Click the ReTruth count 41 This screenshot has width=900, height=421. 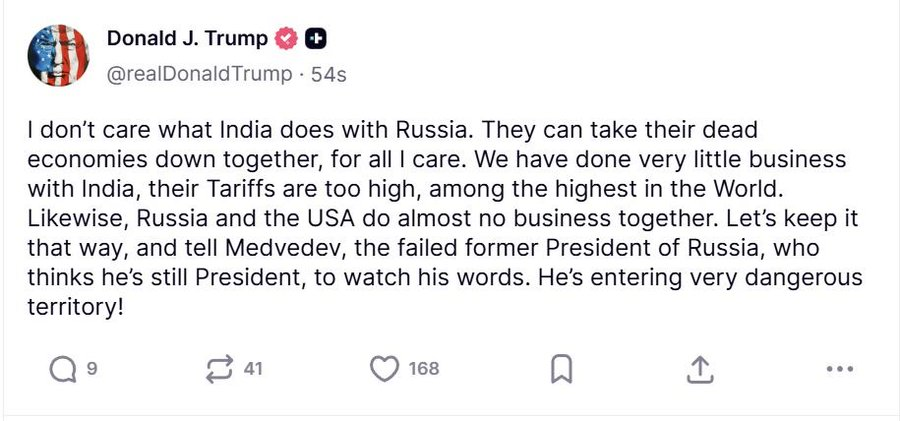252,369
